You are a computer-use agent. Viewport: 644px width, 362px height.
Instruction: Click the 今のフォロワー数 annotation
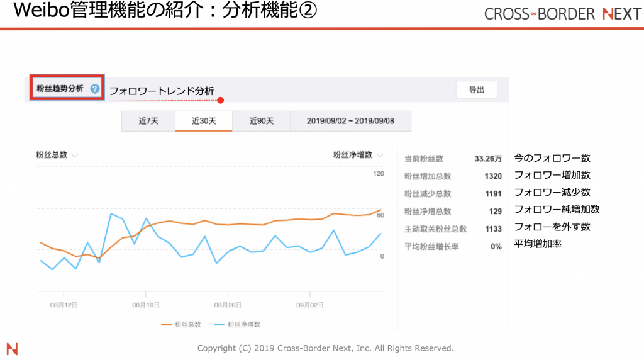(552, 158)
